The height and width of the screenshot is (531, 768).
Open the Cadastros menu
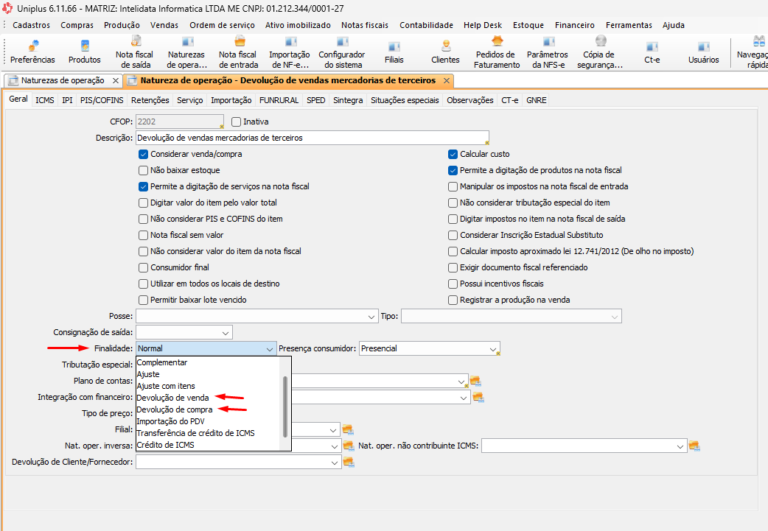click(x=31, y=25)
